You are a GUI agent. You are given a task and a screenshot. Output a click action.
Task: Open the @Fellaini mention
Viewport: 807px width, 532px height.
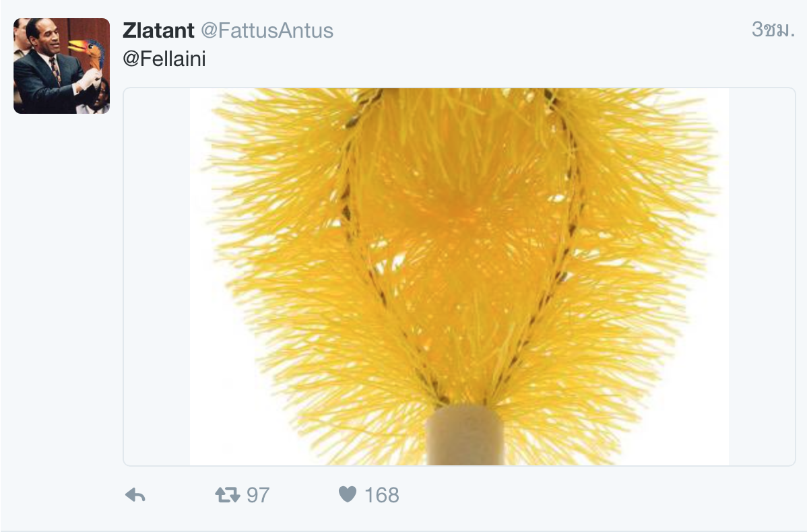pos(164,59)
